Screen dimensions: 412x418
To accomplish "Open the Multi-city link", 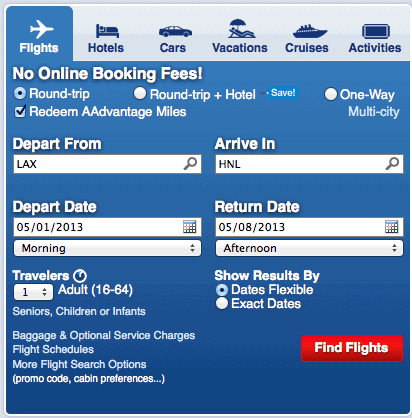I will click(x=374, y=112).
